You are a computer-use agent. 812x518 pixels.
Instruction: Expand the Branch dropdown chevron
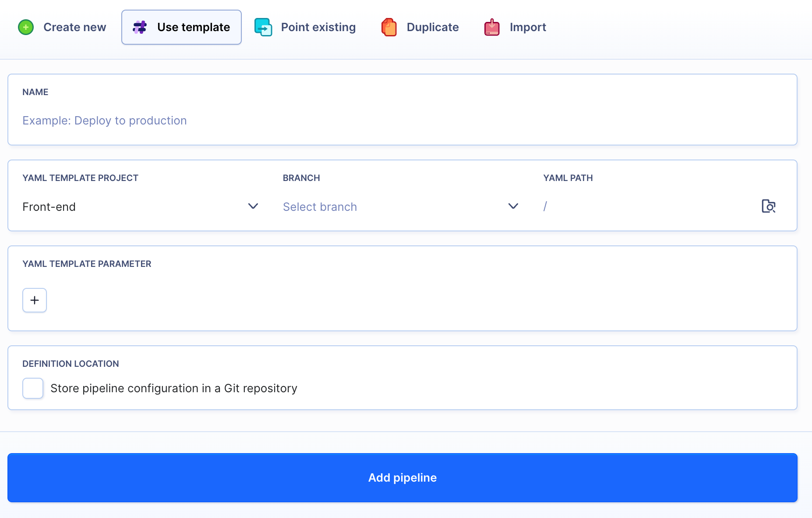(513, 206)
